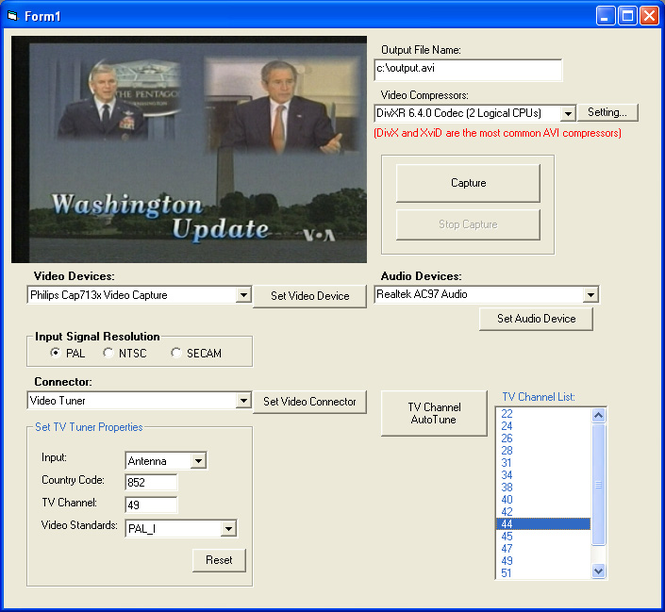Click channel list scroll up arrow
665x612 pixels.
tap(598, 415)
